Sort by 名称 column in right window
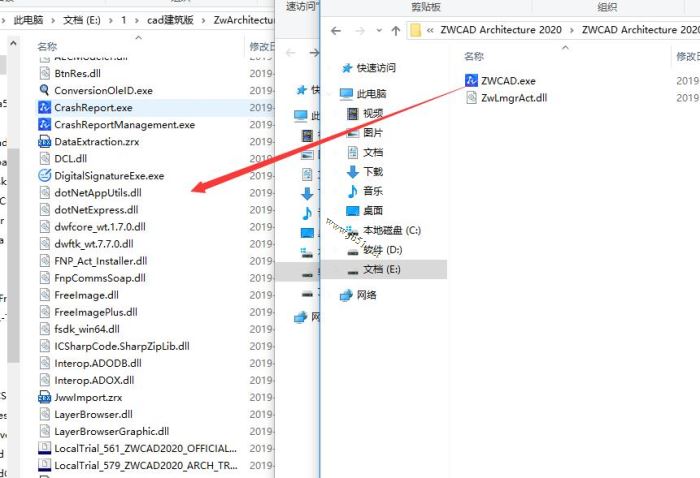The width and height of the screenshot is (700, 478). (x=474, y=56)
